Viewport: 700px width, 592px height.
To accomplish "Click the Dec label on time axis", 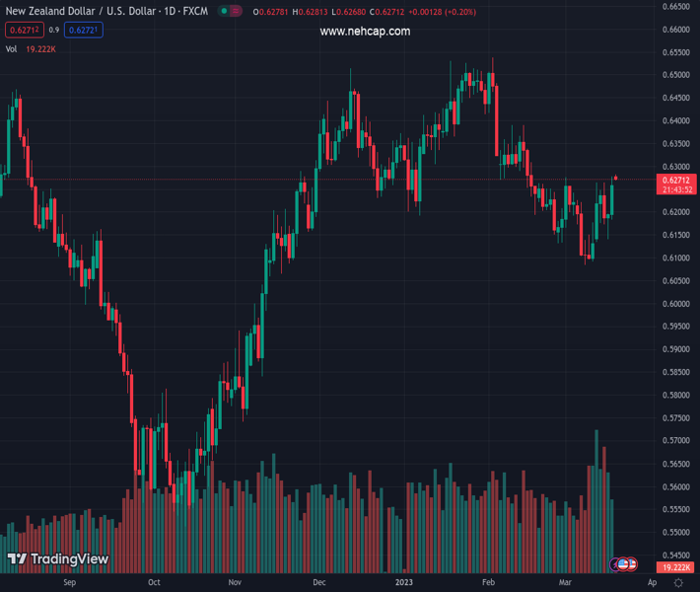I will 320,583.
